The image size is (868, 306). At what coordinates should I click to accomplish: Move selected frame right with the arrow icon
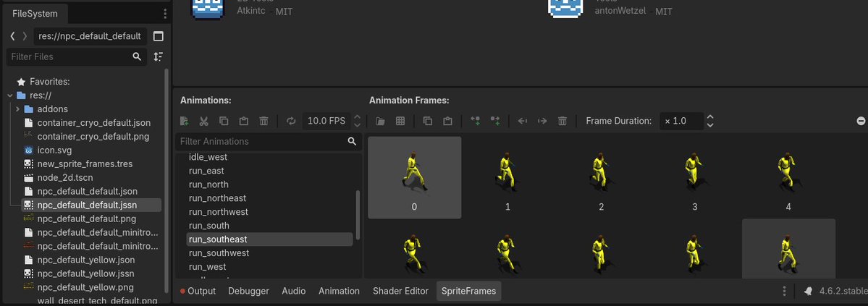pyautogui.click(x=542, y=121)
